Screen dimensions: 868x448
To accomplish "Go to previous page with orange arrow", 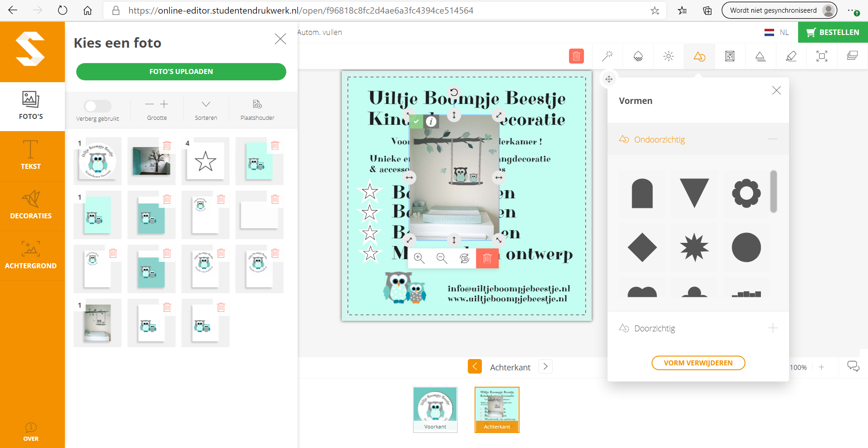I will [475, 366].
